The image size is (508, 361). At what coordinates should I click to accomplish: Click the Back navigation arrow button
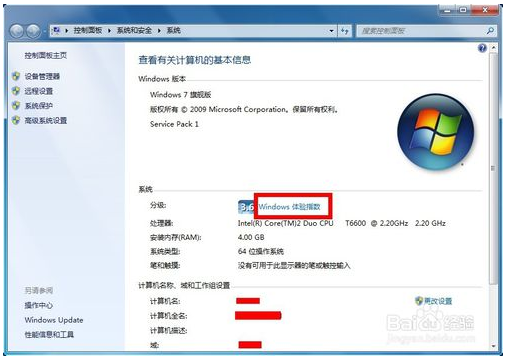click(17, 31)
